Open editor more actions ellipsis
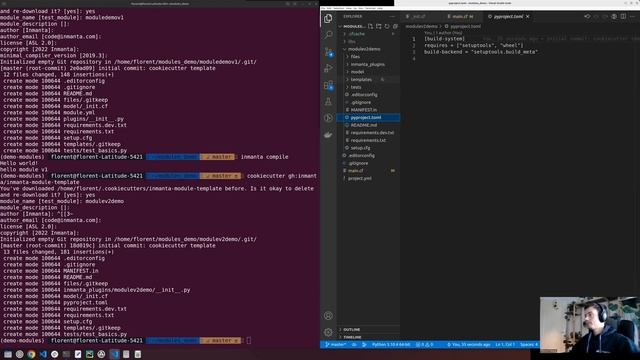The height and width of the screenshot is (360, 640). tap(633, 16)
